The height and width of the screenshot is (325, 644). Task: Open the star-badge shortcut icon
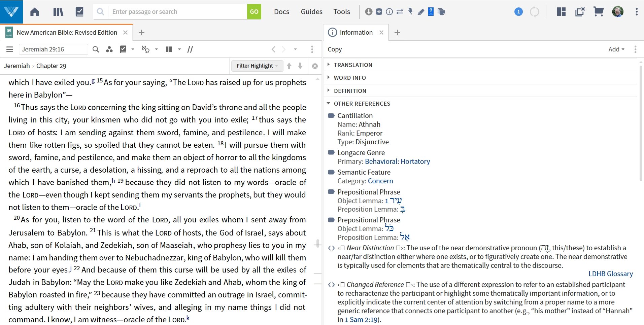tap(379, 12)
